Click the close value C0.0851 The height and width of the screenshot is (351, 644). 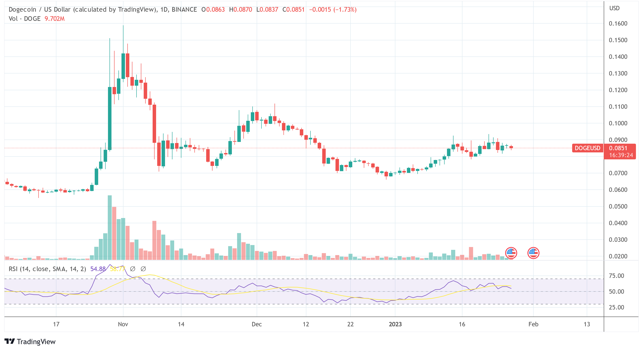coord(293,10)
